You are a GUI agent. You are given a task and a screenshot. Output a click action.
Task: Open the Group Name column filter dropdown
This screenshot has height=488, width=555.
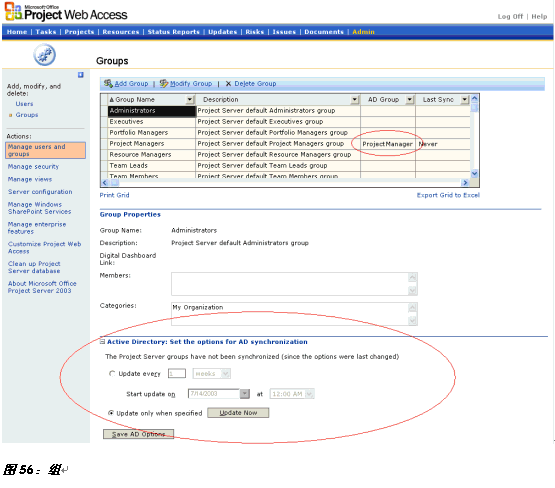click(190, 100)
